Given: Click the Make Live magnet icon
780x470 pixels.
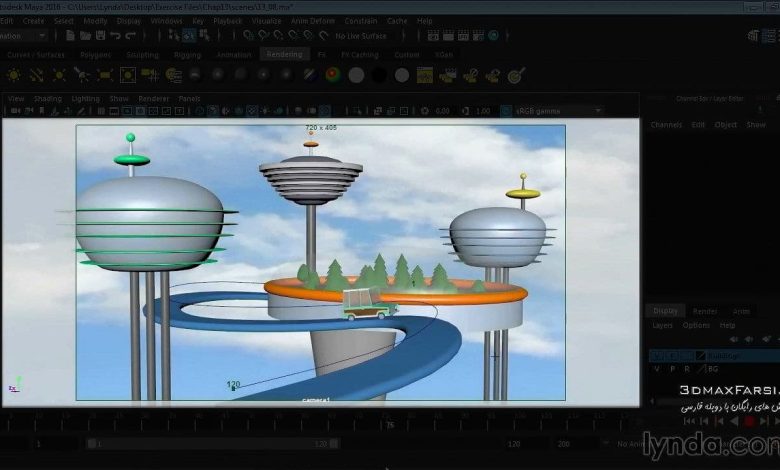Looking at the screenshot, I should [324, 35].
